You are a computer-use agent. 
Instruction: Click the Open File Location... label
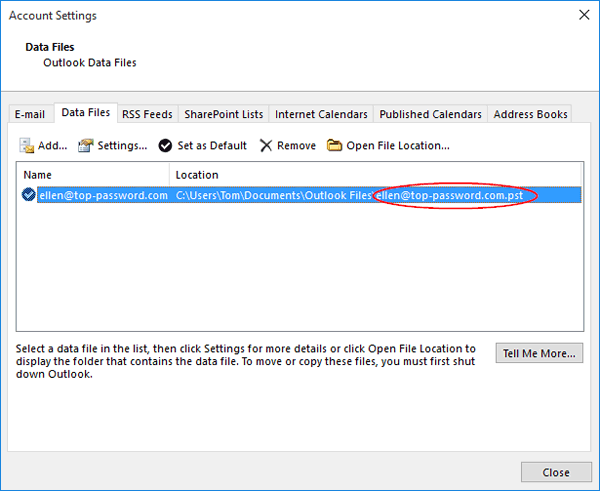398,146
